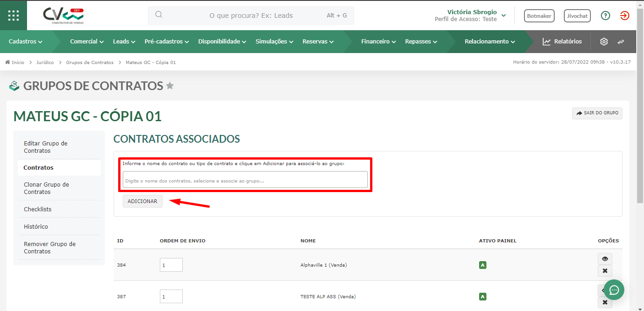The image size is (644, 311).
Task: Click the Alphaville 1 (Venda) name cell
Action: tap(324, 265)
